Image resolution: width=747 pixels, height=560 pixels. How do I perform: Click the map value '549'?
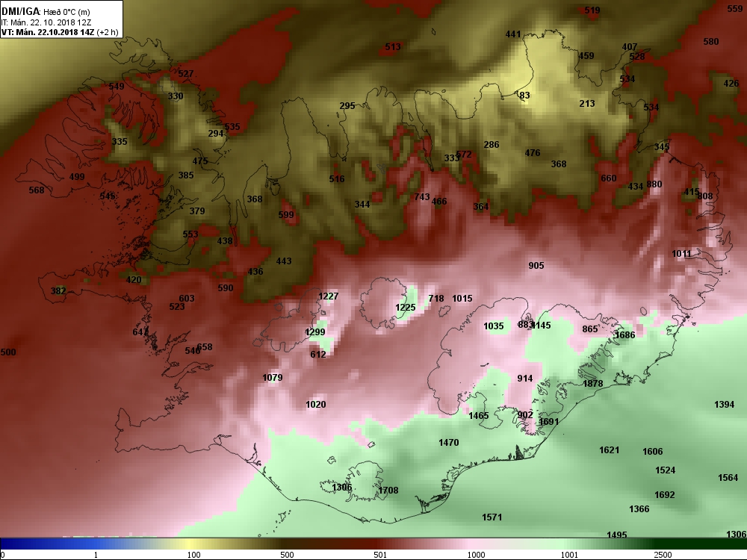(x=117, y=86)
